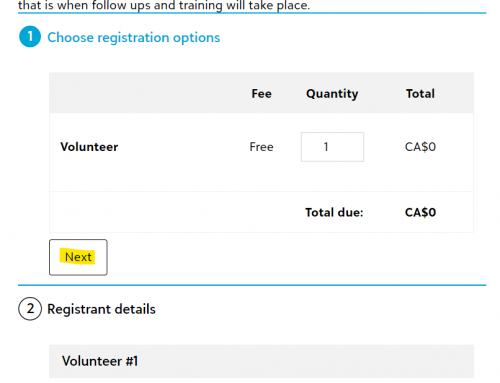Click the Free fee value
This screenshot has height=383, width=500.
pyautogui.click(x=261, y=147)
